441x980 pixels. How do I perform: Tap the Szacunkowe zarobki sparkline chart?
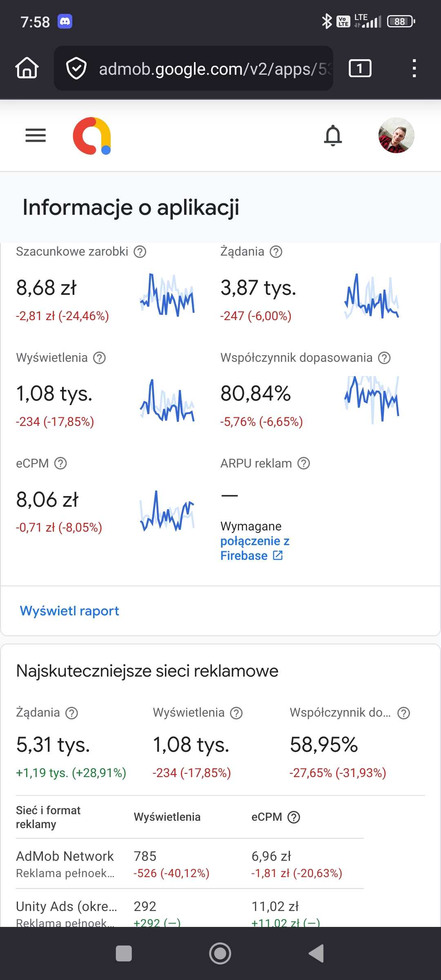[x=167, y=295]
